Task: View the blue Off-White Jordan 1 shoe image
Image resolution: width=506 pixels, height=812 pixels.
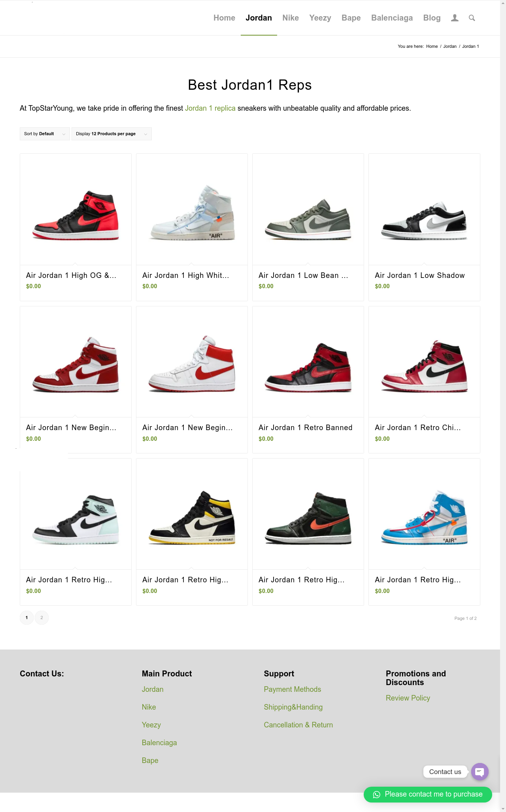Action: click(424, 514)
